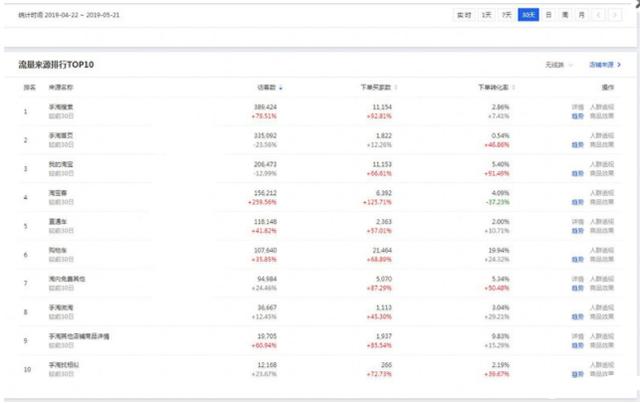
Task: Select the 实时 time range tab
Action: [x=464, y=15]
